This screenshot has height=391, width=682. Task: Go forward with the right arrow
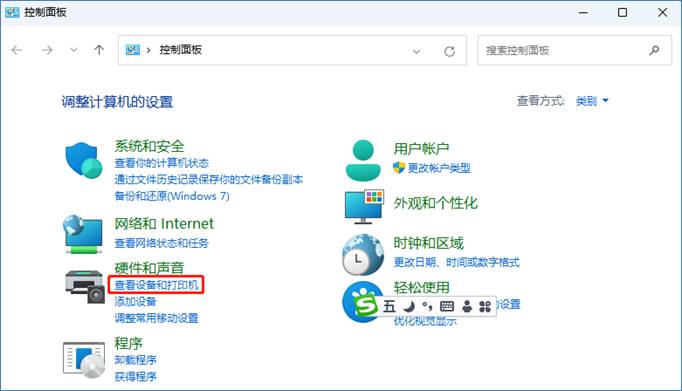click(x=47, y=50)
